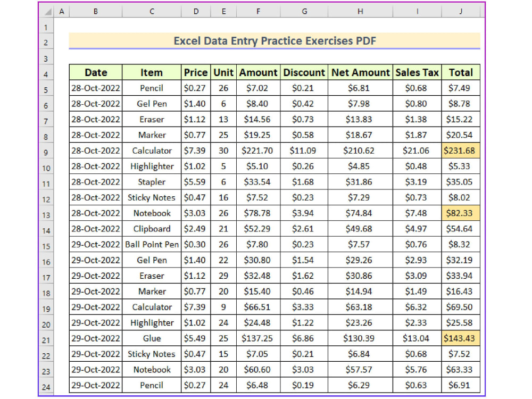This screenshot has width=532, height=399.
Task: Select amount cell $221.70
Action: 259,151
